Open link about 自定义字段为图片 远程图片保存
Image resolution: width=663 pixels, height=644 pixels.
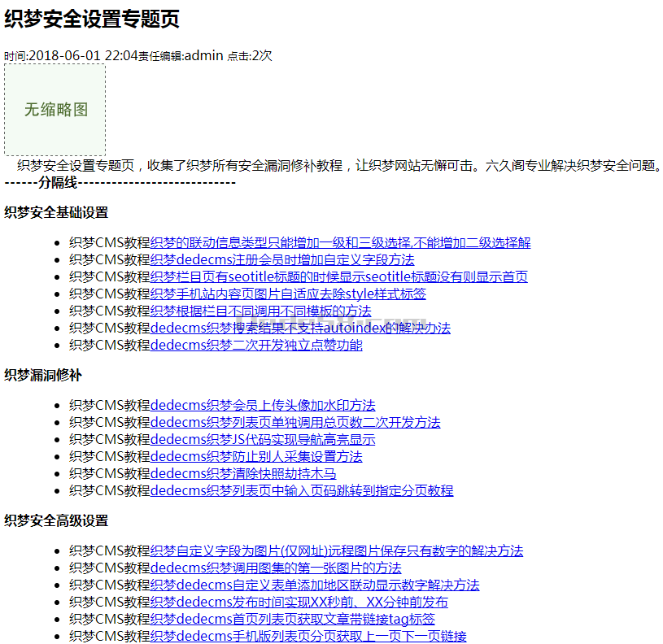337,550
